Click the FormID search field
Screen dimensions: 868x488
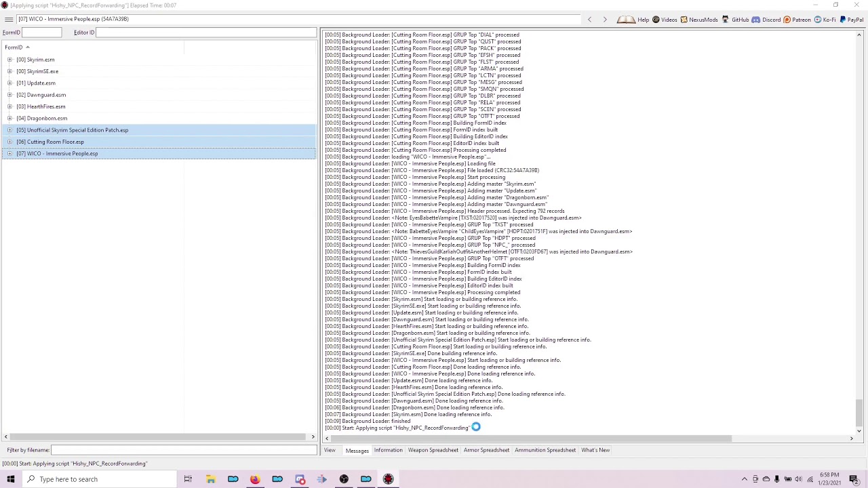[x=42, y=33]
